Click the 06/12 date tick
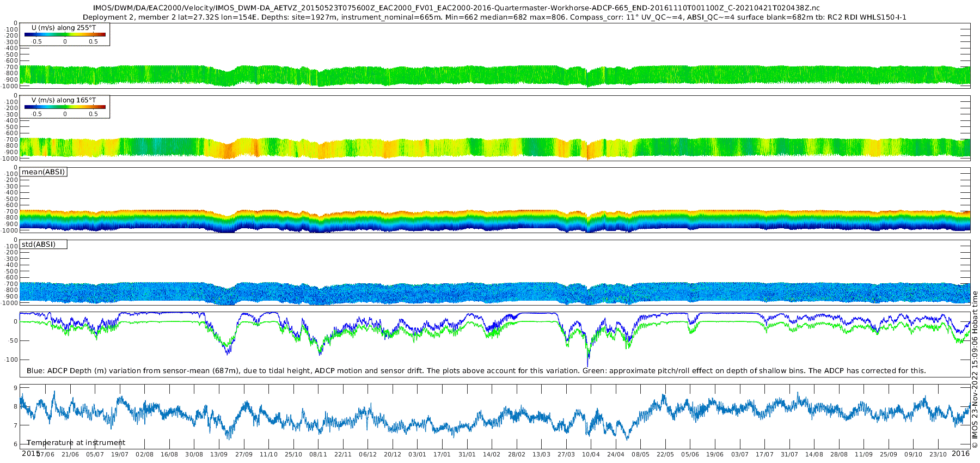980x463 pixels. [x=367, y=454]
